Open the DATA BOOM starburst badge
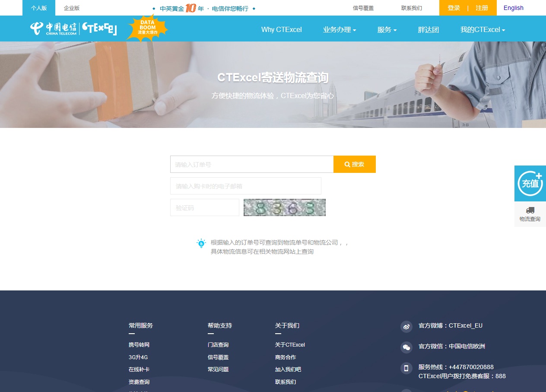 click(147, 28)
